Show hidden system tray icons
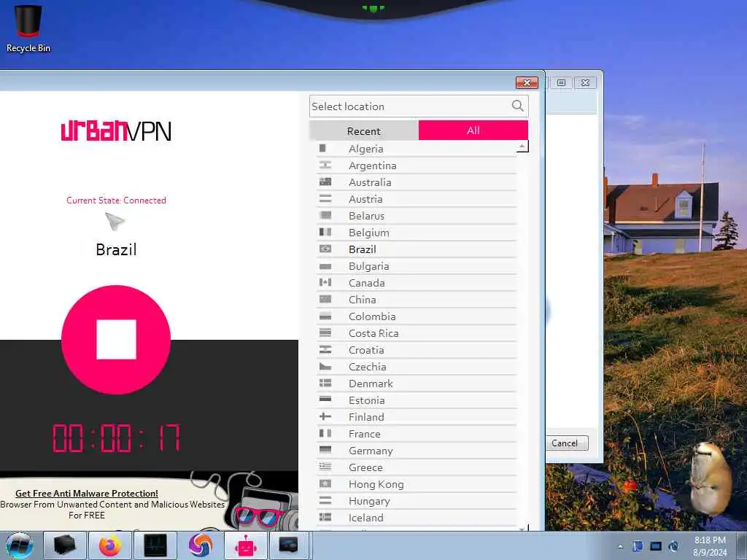747x560 pixels. [x=620, y=546]
